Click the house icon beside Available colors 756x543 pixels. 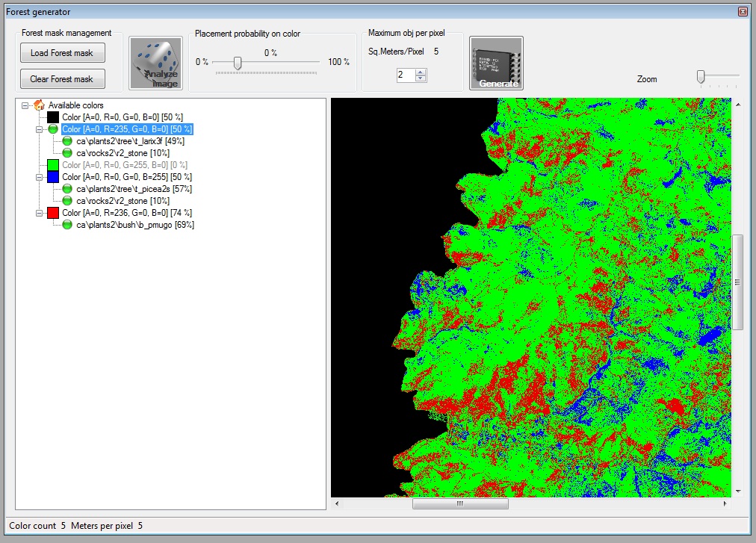[x=39, y=105]
